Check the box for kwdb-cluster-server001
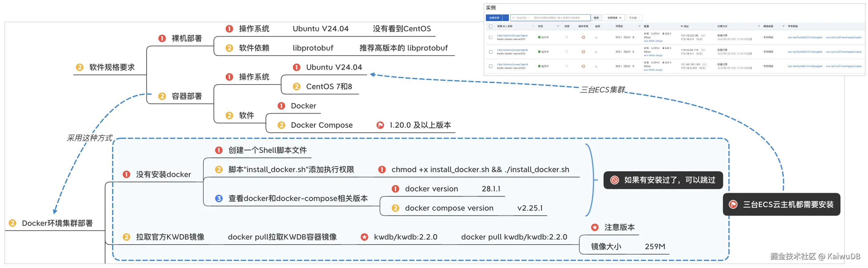 491,37
